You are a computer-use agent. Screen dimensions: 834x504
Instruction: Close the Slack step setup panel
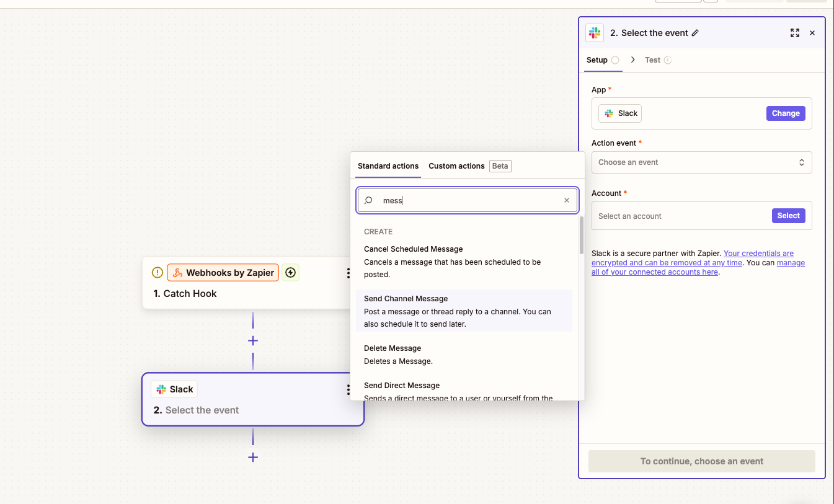click(x=812, y=33)
